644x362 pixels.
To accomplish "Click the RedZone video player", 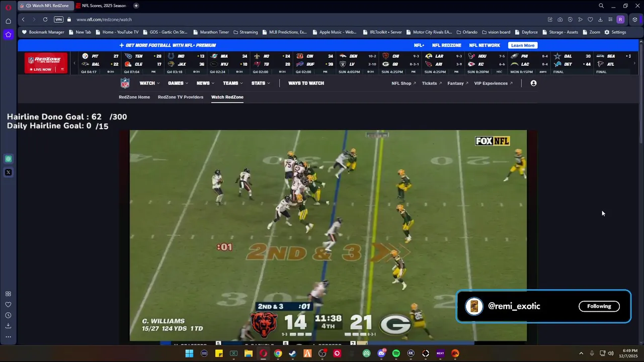I will click(x=328, y=236).
